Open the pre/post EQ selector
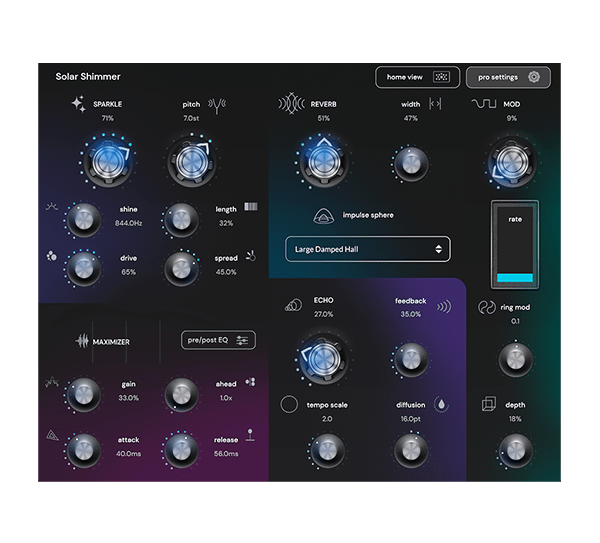Image resolution: width=600 pixels, height=543 pixels. click(x=219, y=340)
